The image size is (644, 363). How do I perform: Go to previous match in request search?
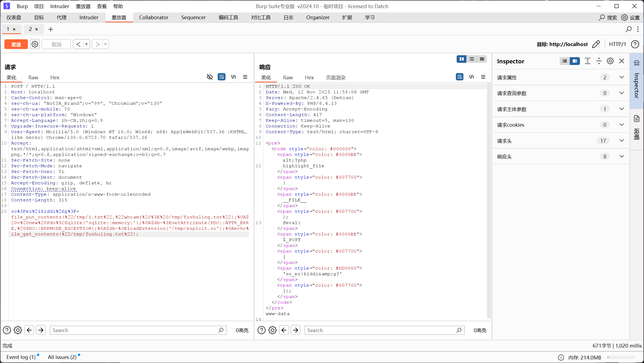29,330
